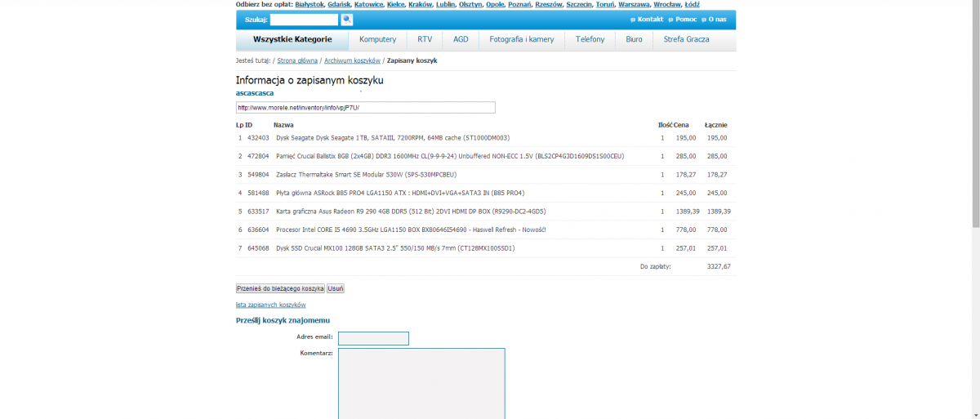Select the Telefony category tab
This screenshot has width=980, height=419.
(590, 39)
